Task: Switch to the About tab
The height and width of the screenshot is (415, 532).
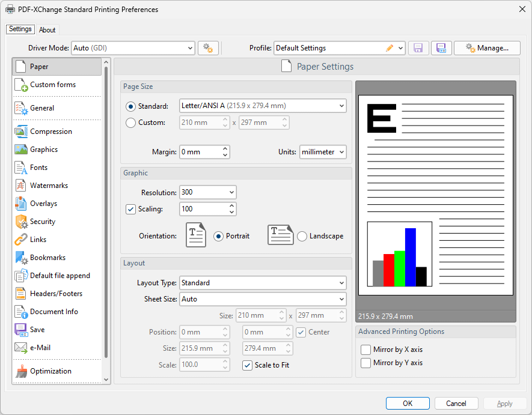Action: point(47,29)
